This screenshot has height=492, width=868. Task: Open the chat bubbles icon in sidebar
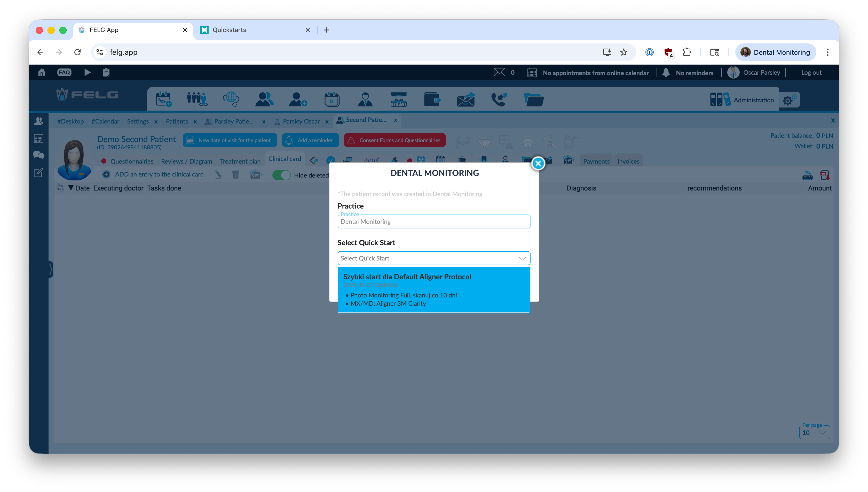pos(39,155)
